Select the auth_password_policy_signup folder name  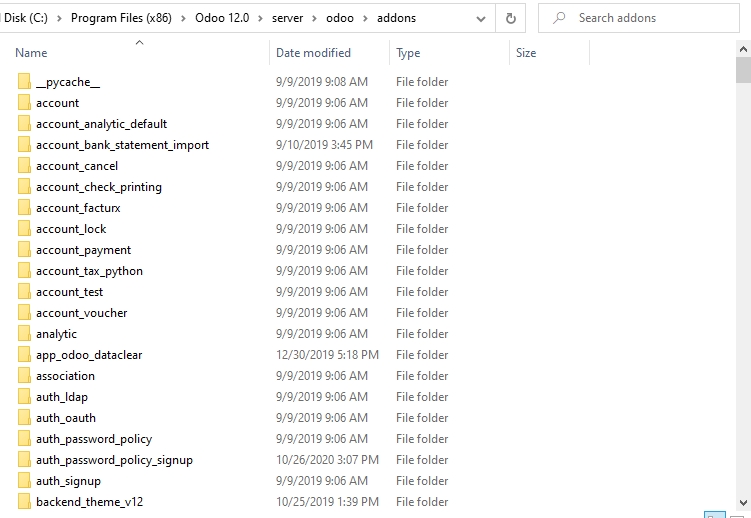click(x=114, y=460)
